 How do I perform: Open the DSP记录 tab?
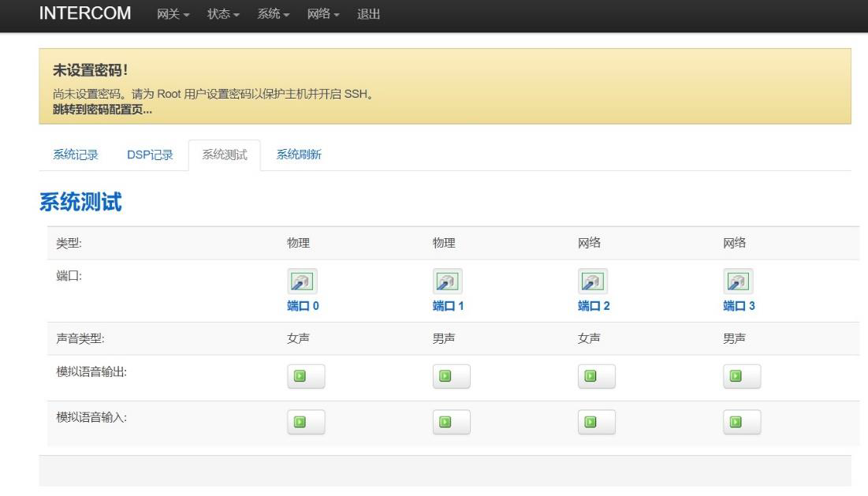(x=150, y=155)
